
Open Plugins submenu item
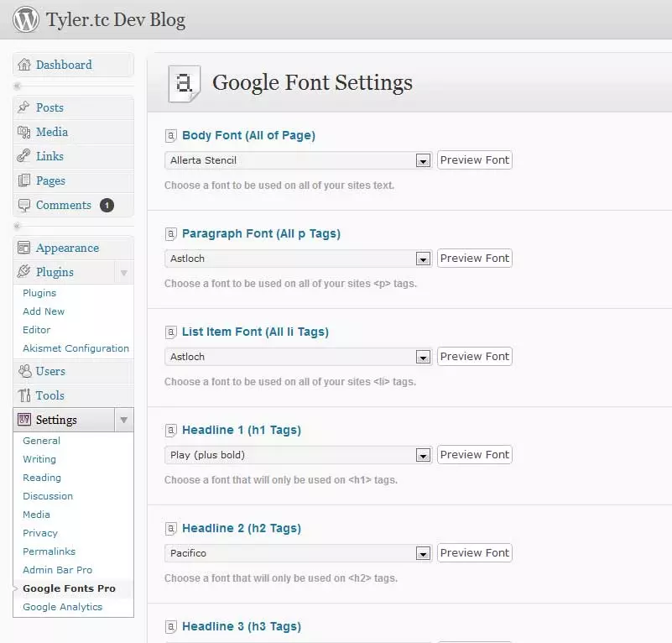(39, 293)
